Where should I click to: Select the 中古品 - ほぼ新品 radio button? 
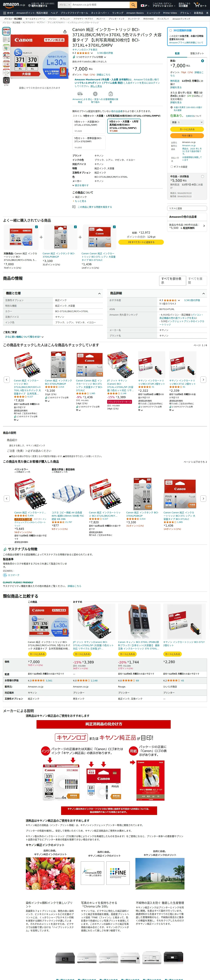pos(202,177)
